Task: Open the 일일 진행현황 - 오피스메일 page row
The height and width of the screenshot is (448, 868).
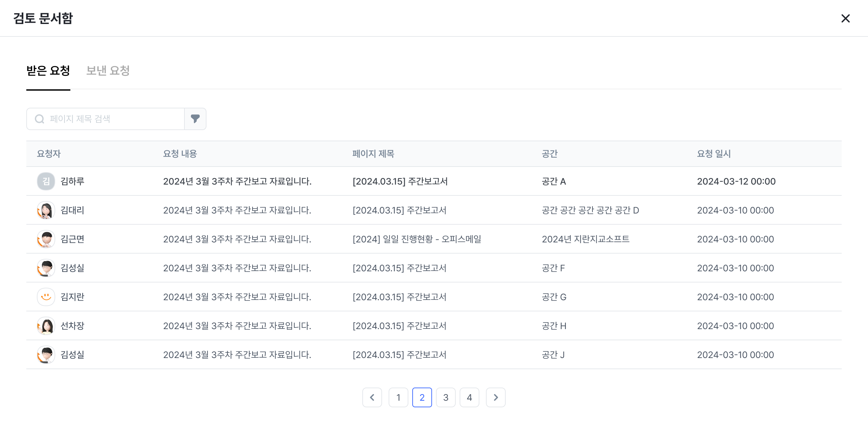Action: coord(417,239)
